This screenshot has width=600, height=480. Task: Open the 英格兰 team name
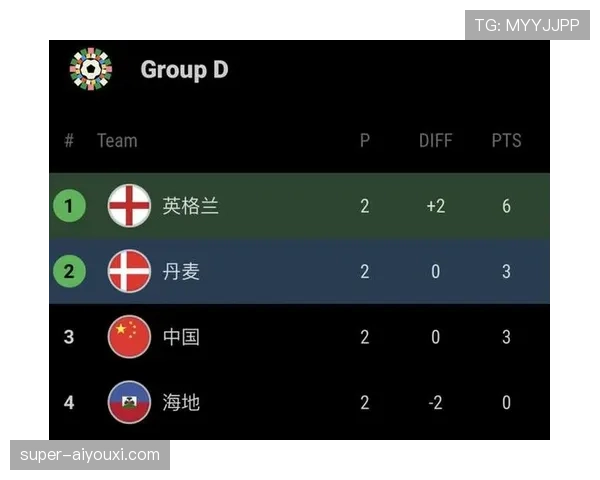click(x=191, y=206)
